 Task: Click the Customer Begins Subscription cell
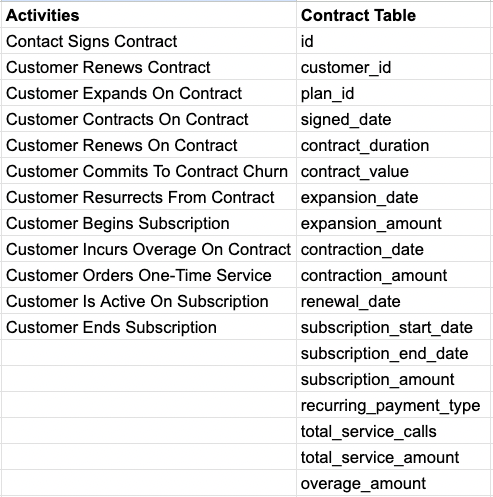pyautogui.click(x=149, y=223)
